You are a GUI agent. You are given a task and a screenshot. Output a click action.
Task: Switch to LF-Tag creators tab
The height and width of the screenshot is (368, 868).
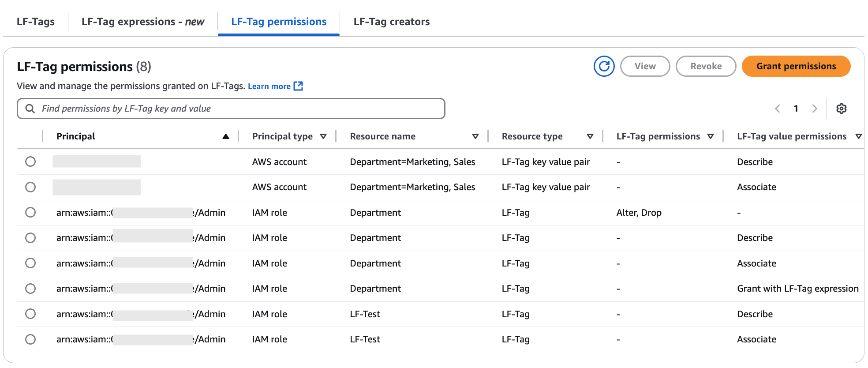tap(391, 22)
